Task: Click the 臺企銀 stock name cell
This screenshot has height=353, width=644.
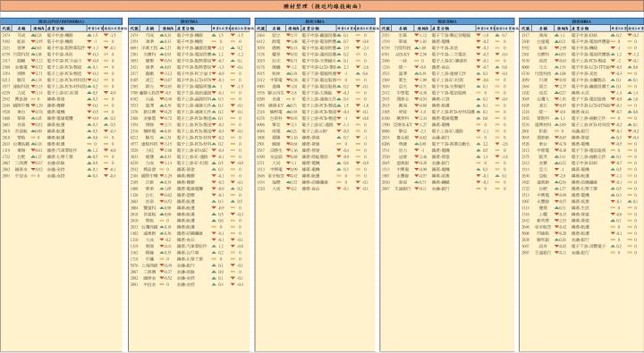Action: 402,138
